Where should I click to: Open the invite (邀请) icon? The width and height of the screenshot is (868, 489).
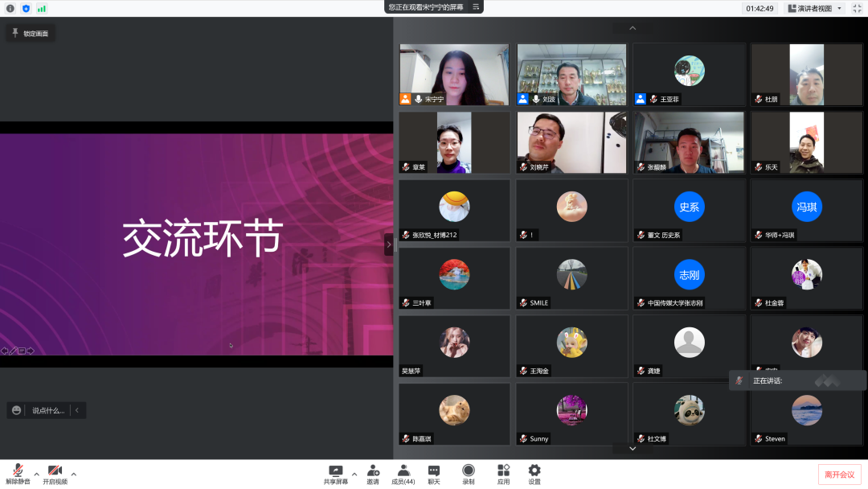(x=373, y=474)
